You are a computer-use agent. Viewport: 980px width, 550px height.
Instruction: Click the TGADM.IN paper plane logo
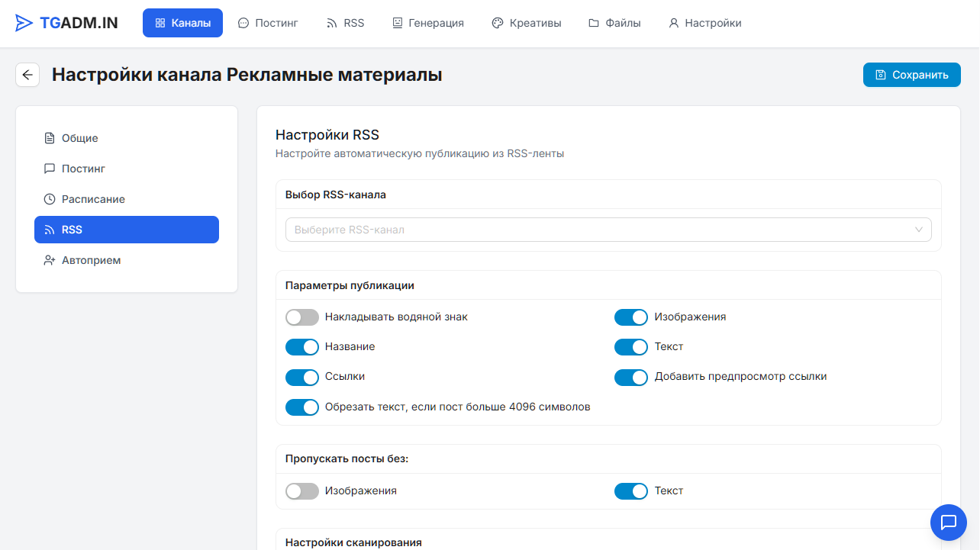click(24, 23)
